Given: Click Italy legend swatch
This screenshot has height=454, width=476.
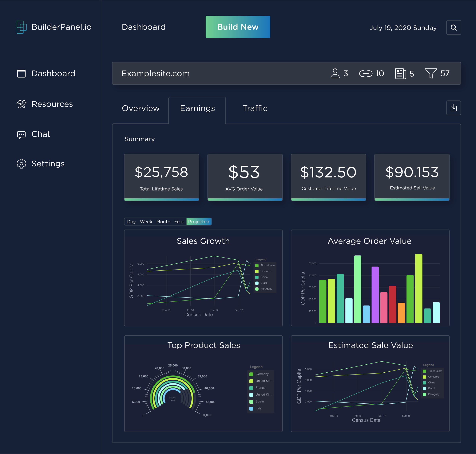Looking at the screenshot, I should (251, 409).
